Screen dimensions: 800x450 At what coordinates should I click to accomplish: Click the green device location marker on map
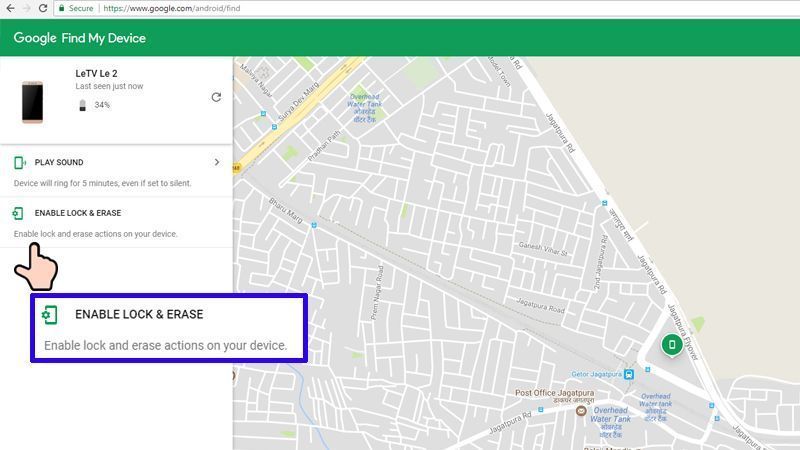672,345
